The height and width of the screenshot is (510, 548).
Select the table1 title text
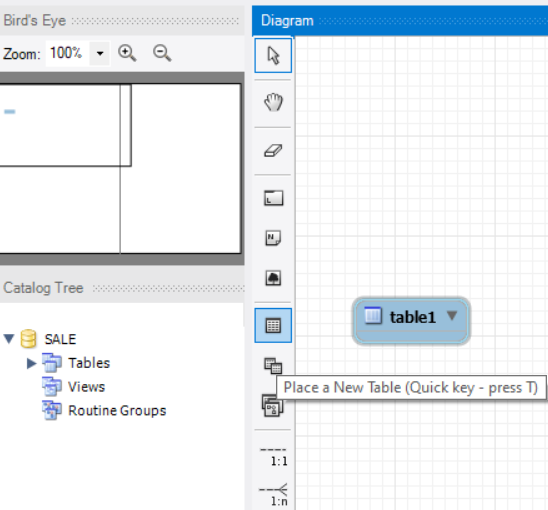pos(413,317)
